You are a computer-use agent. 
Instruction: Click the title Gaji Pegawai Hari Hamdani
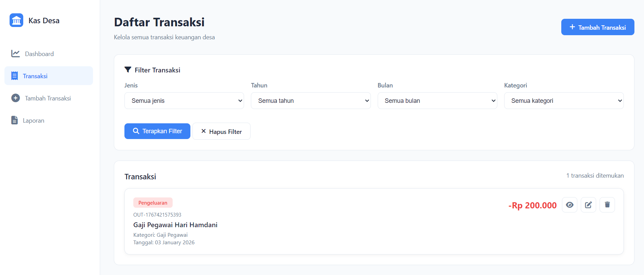tap(175, 225)
